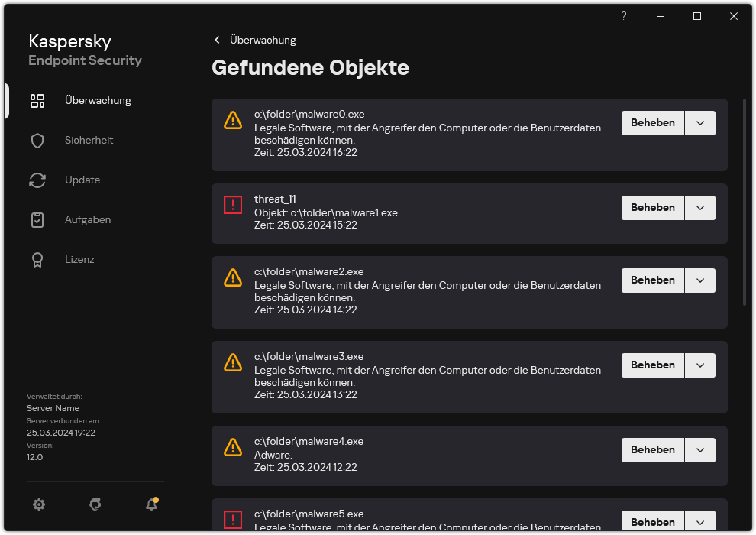Click Beheben for the Adware threat

(652, 449)
